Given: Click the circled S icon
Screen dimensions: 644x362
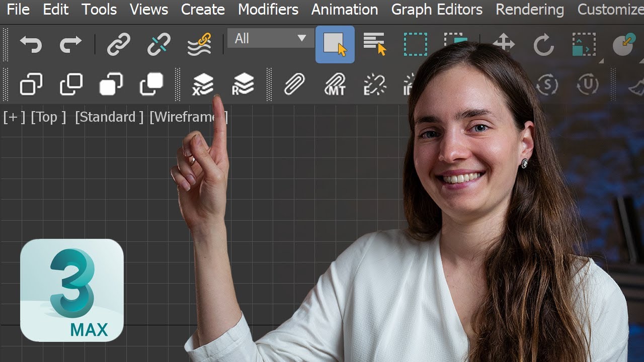Looking at the screenshot, I should tap(547, 84).
